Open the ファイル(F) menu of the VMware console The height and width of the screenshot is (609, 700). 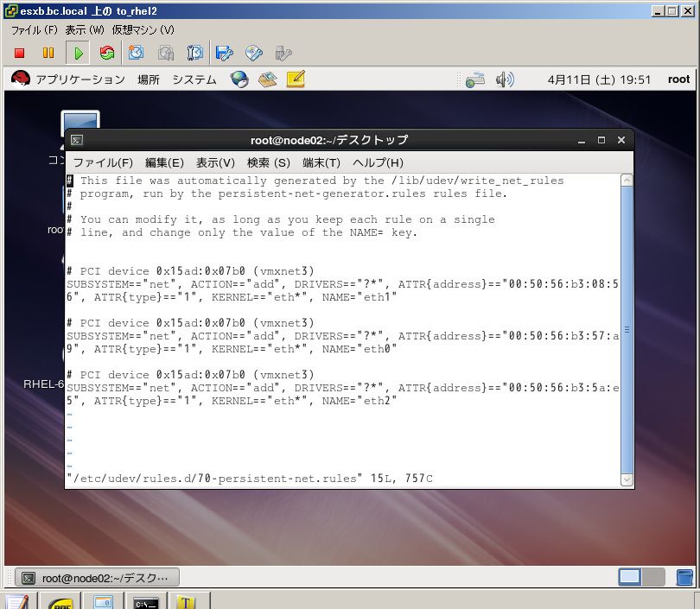coord(35,30)
